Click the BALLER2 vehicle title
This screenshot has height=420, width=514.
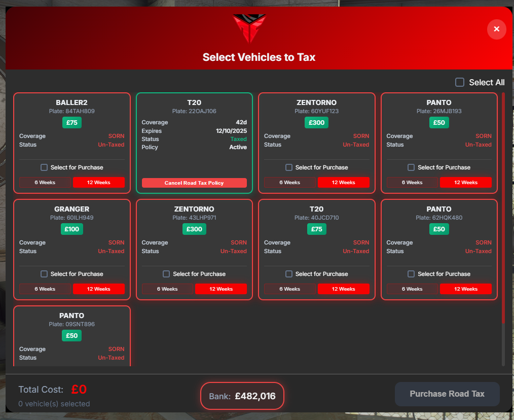[x=72, y=102]
